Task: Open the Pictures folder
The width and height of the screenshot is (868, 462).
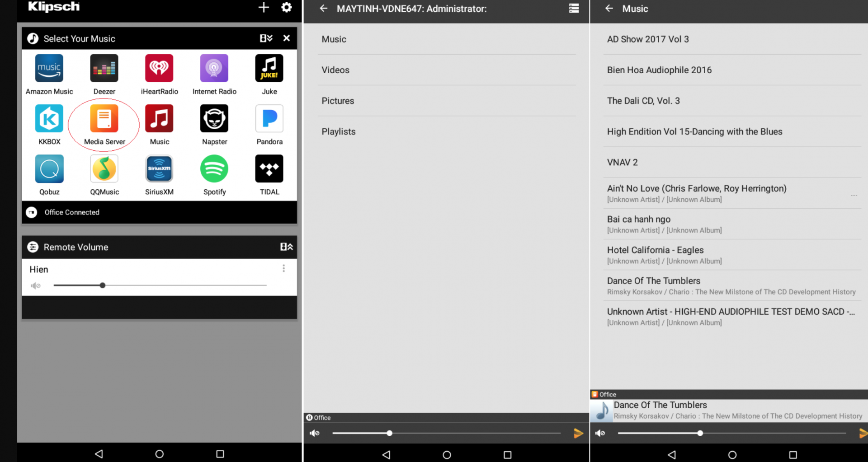Action: pyautogui.click(x=447, y=101)
